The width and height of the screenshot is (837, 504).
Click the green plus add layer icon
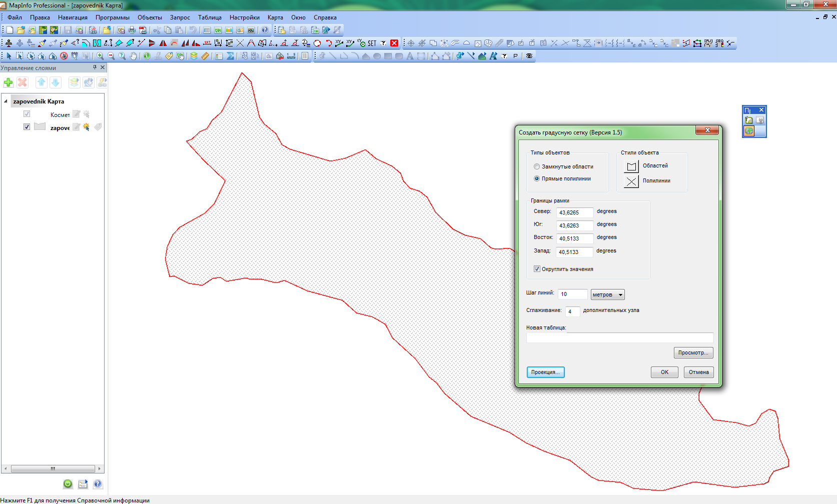9,82
